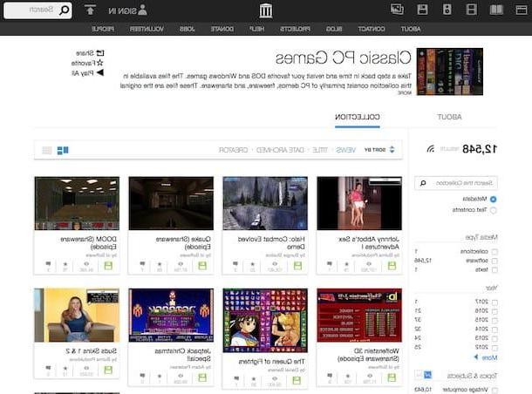This screenshot has width=532, height=394.
Task: Sort results by VIEWS
Action: point(345,150)
